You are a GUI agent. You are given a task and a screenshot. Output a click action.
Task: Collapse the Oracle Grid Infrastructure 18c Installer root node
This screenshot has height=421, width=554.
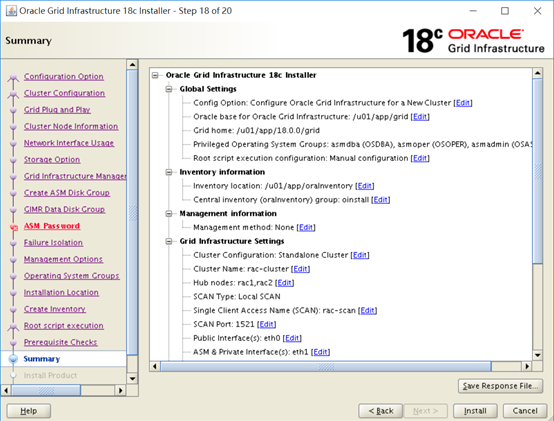(155, 75)
